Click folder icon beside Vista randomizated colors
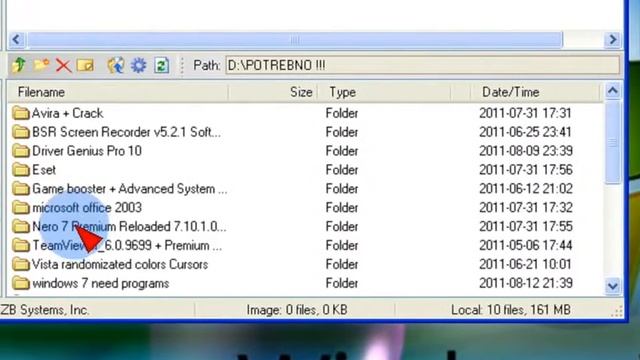 click(20, 264)
